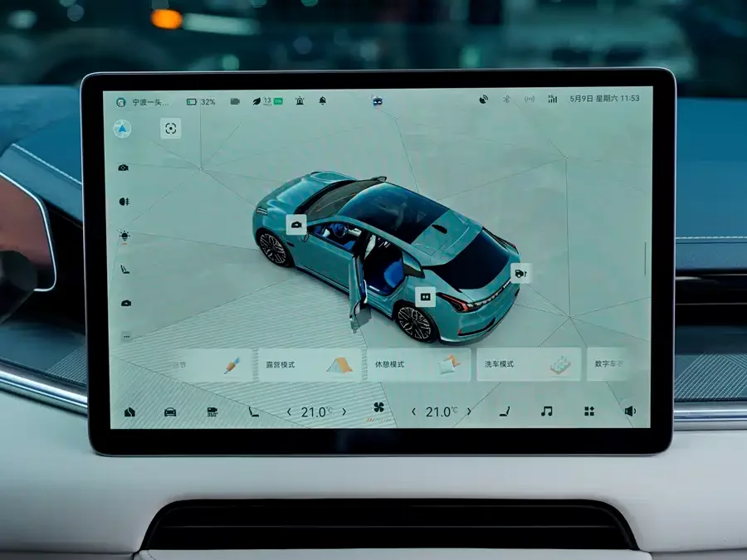The width and height of the screenshot is (747, 560).
Task: Tap the passenger side 21.0°C temperature
Action: click(x=442, y=411)
